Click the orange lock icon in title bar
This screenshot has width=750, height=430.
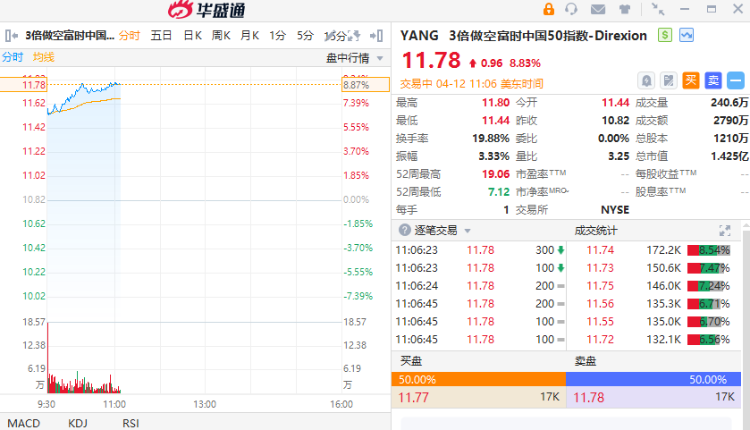pyautogui.click(x=548, y=10)
